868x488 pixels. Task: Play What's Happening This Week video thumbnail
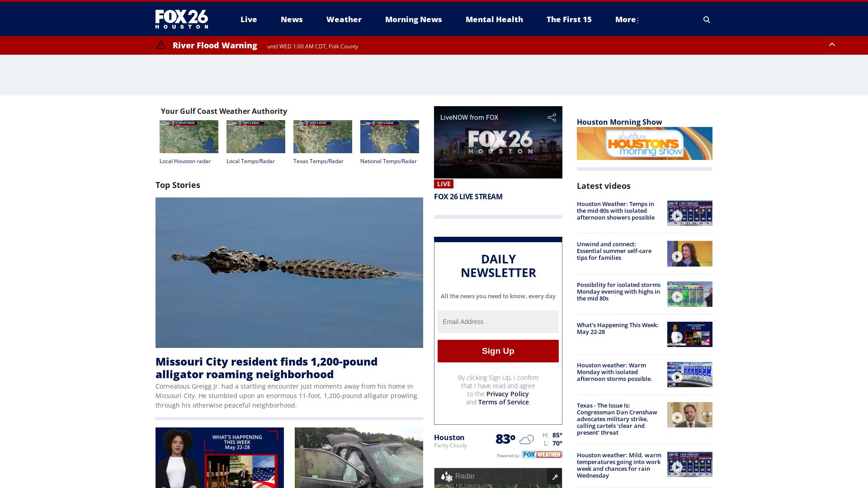point(690,334)
